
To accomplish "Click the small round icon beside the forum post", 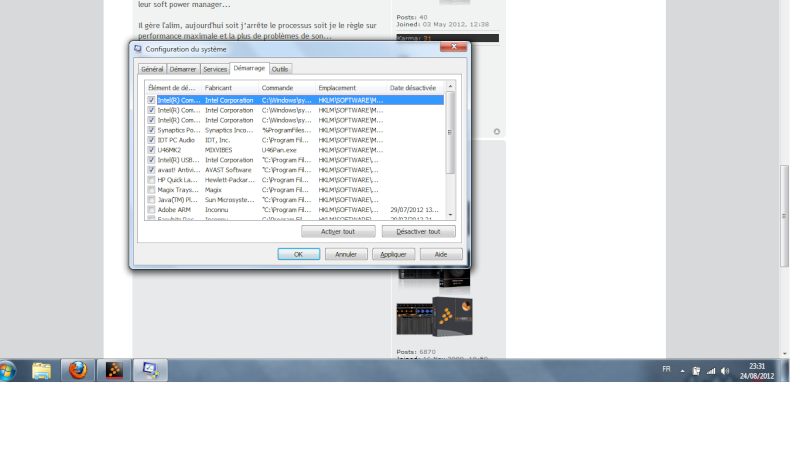I will (x=496, y=132).
